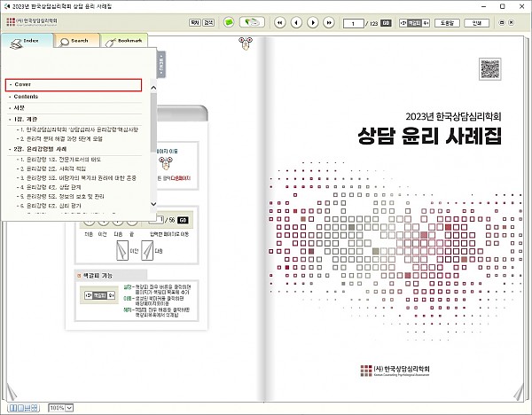Viewport: 532px width, 415px height.
Task: Go to the previous page
Action: click(296, 23)
